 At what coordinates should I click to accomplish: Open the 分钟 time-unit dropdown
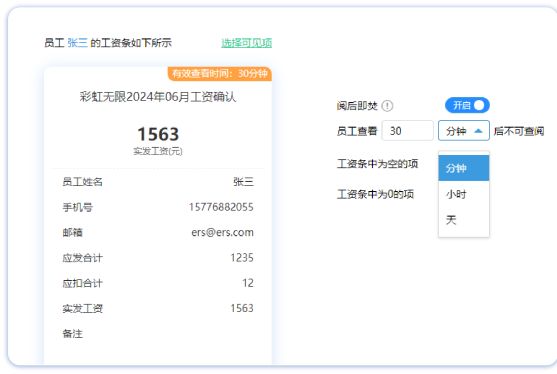tap(464, 131)
